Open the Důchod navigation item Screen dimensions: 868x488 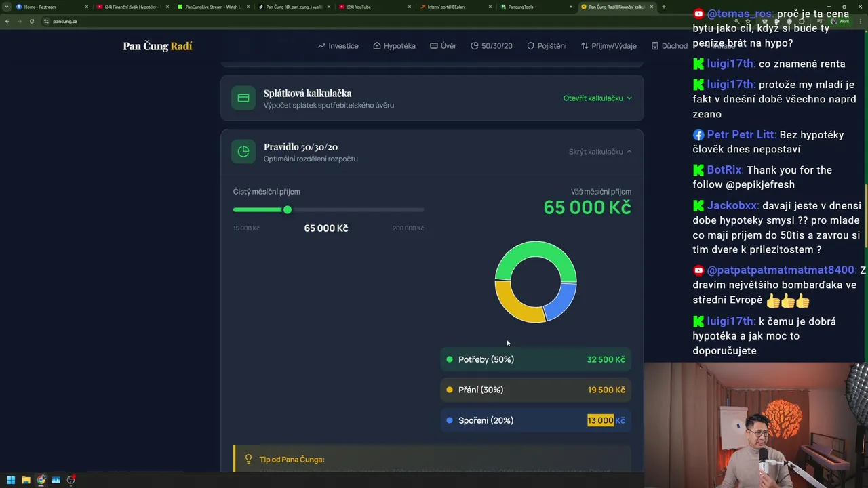pos(669,46)
